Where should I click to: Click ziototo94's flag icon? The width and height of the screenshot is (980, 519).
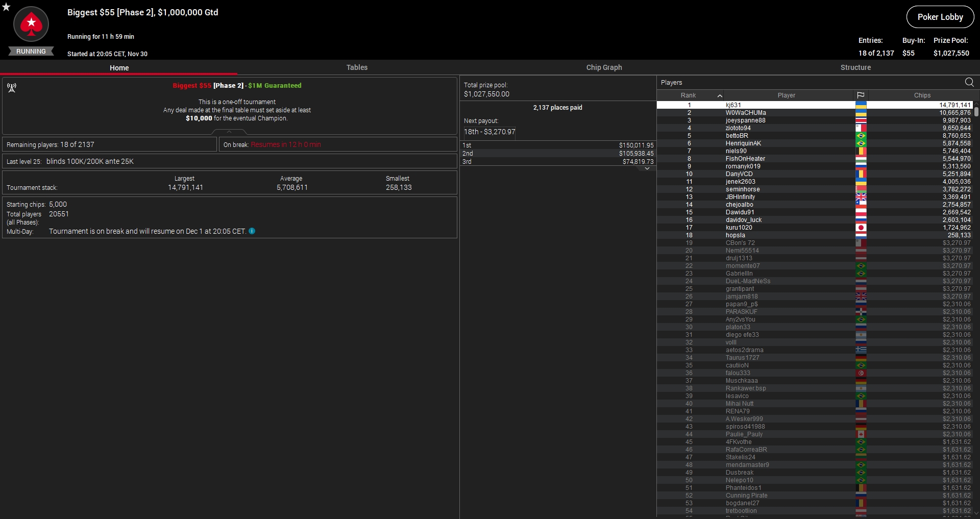coord(861,128)
